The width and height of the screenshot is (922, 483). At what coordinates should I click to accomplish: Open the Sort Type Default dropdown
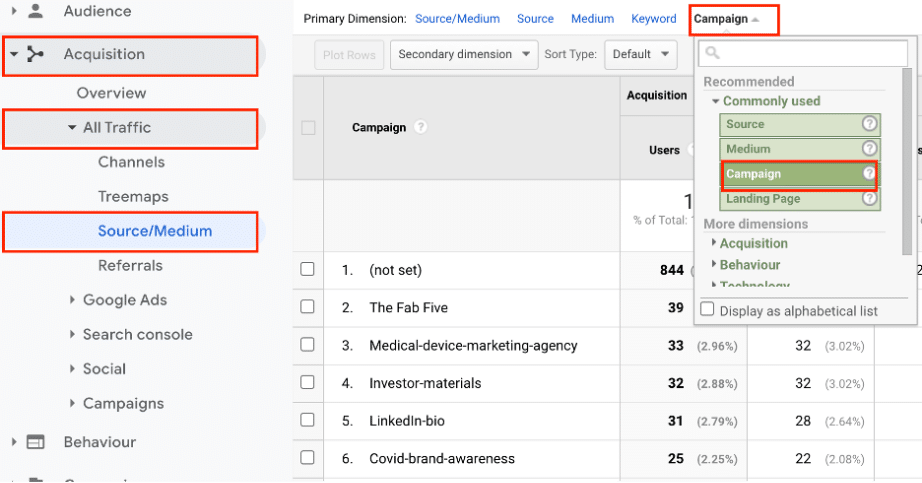(640, 54)
